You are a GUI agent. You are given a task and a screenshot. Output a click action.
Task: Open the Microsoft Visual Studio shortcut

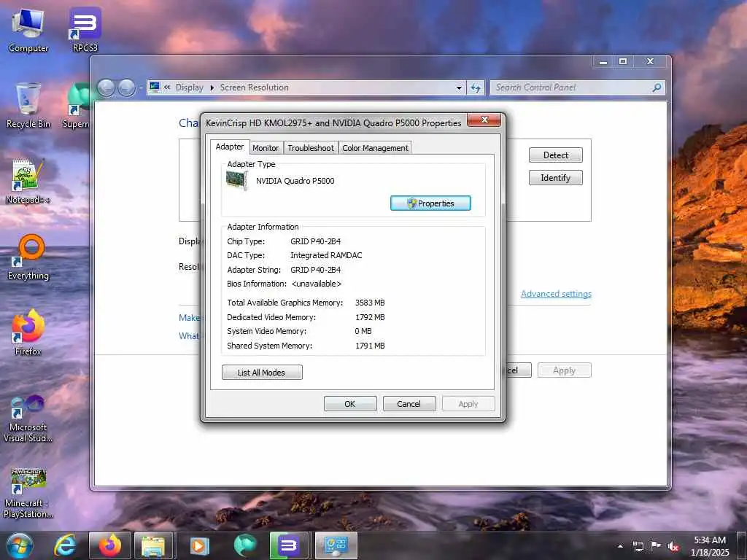pyautogui.click(x=28, y=419)
